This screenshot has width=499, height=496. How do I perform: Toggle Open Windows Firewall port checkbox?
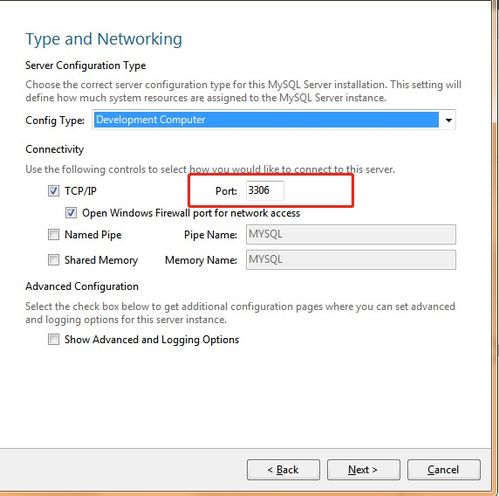pos(71,213)
